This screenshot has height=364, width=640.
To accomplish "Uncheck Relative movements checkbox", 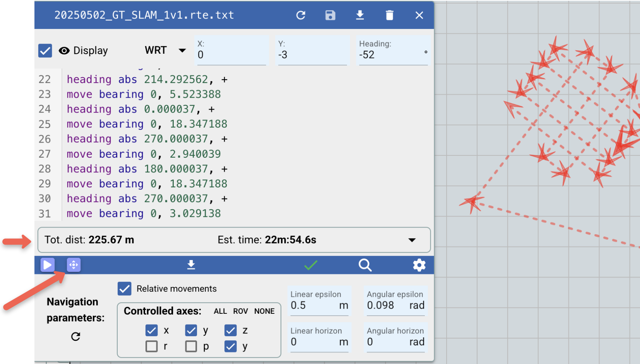I will tap(125, 289).
